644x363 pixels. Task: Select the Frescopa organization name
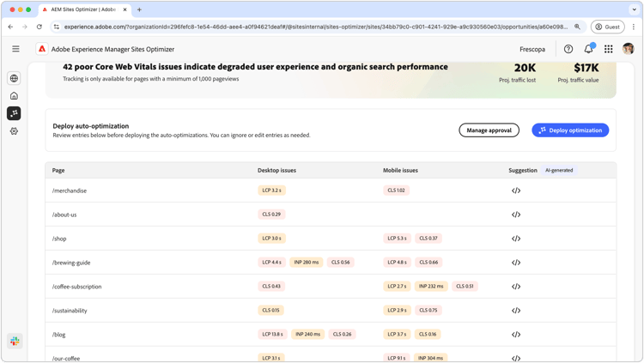tap(532, 49)
